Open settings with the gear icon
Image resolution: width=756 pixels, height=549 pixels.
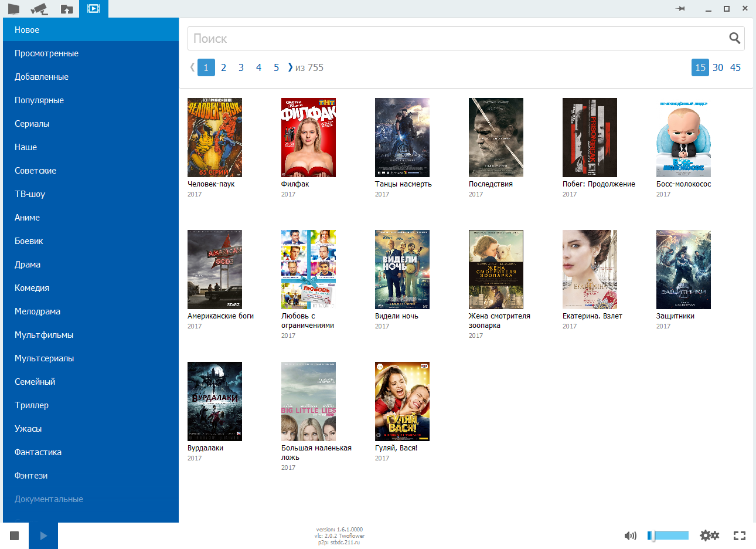click(710, 536)
